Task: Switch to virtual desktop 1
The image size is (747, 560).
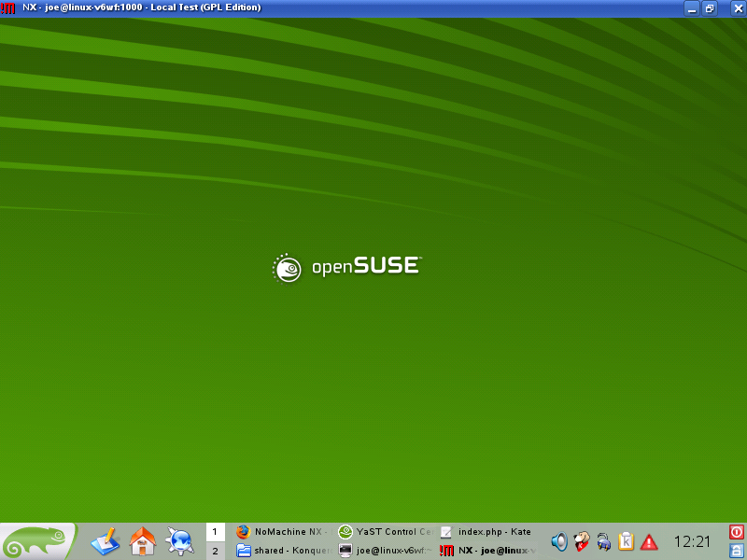Action: [216, 532]
